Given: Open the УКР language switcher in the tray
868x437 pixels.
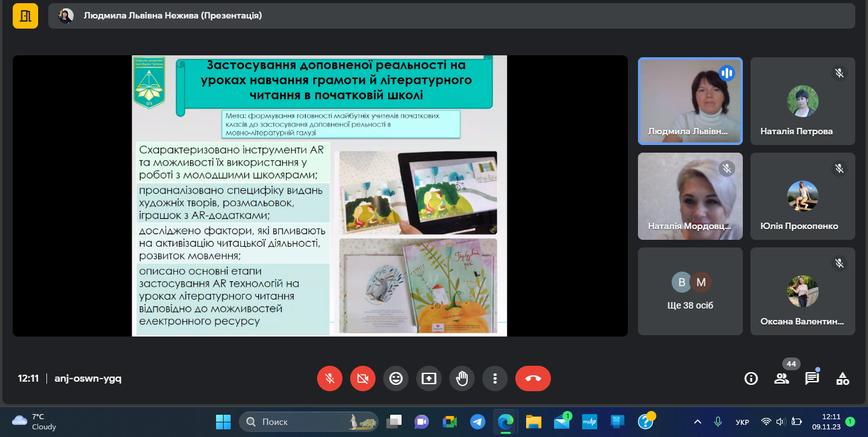Looking at the screenshot, I should click(x=742, y=422).
